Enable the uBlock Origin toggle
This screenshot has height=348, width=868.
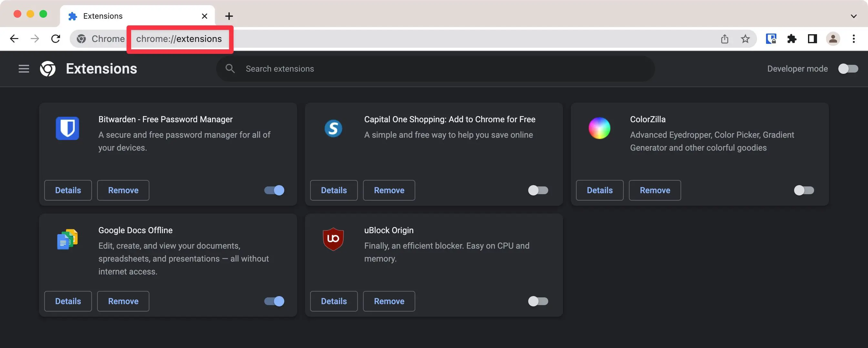pos(538,301)
